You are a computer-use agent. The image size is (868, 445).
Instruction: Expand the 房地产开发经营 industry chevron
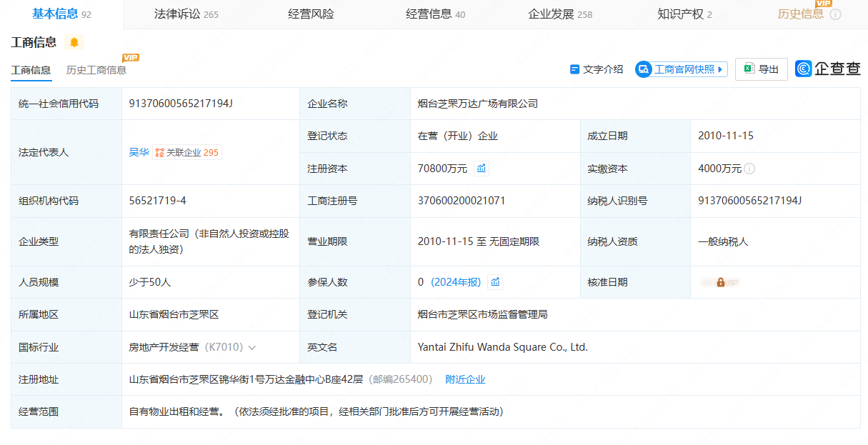252,348
